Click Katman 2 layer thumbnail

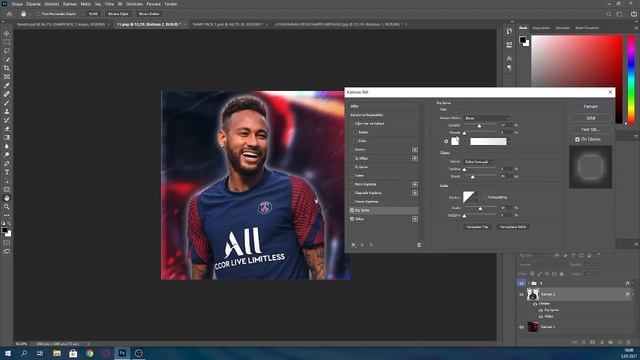533,294
